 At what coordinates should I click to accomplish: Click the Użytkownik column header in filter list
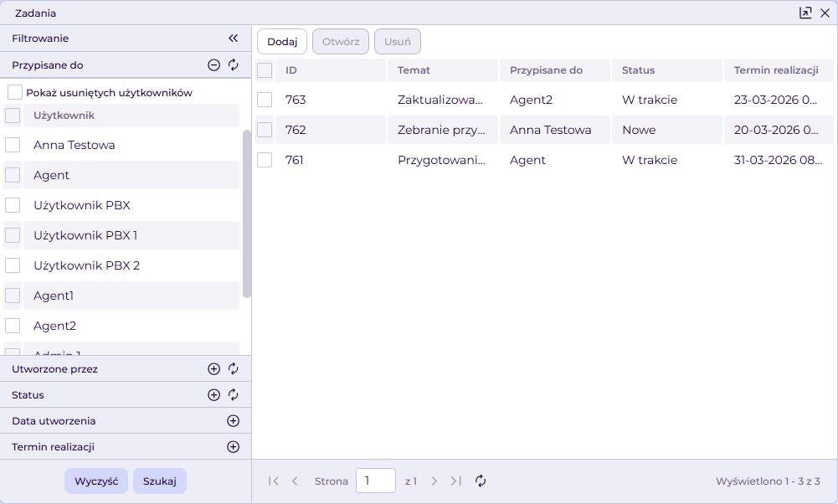point(131,116)
